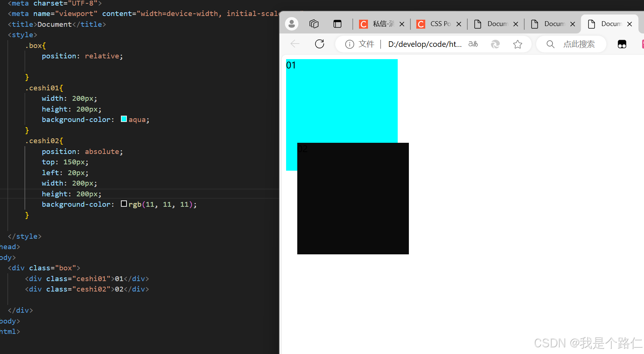Image resolution: width=644 pixels, height=354 pixels.
Task: Click the black ceshi02 box in the webpage
Action: click(x=353, y=198)
